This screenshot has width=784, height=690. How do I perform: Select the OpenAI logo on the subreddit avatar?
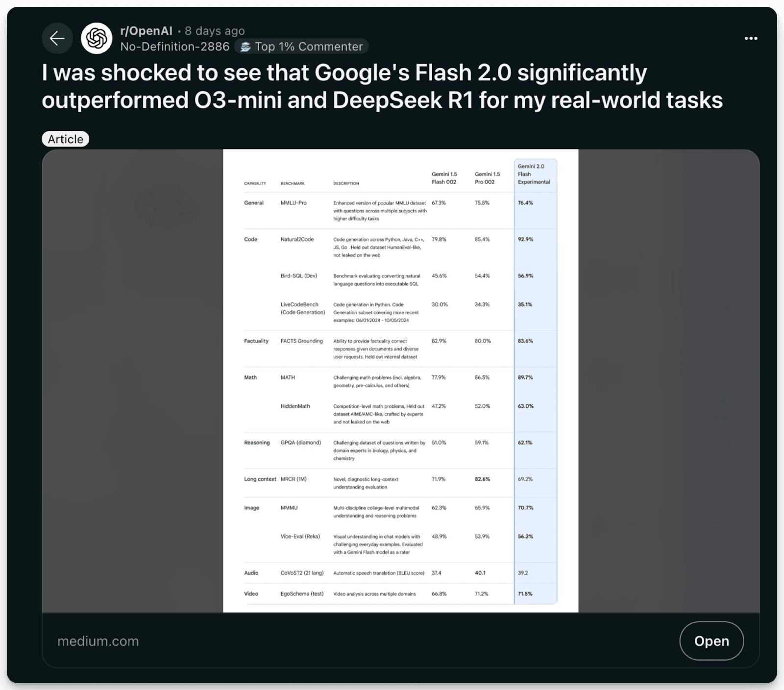click(98, 38)
